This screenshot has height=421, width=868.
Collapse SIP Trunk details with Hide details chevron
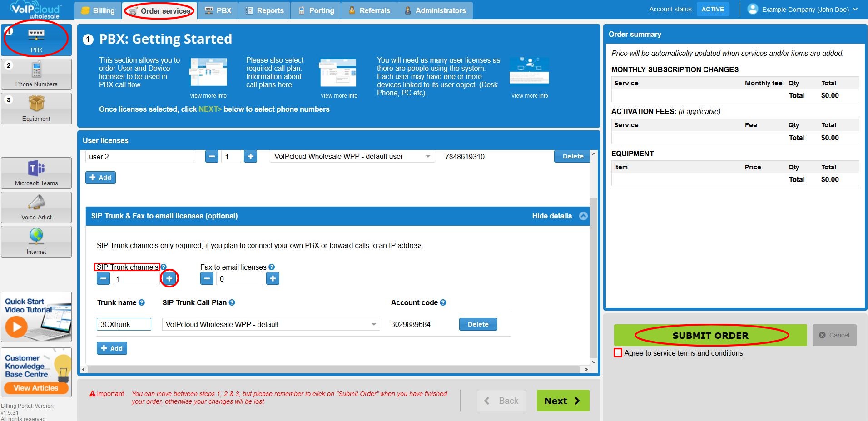(x=584, y=216)
